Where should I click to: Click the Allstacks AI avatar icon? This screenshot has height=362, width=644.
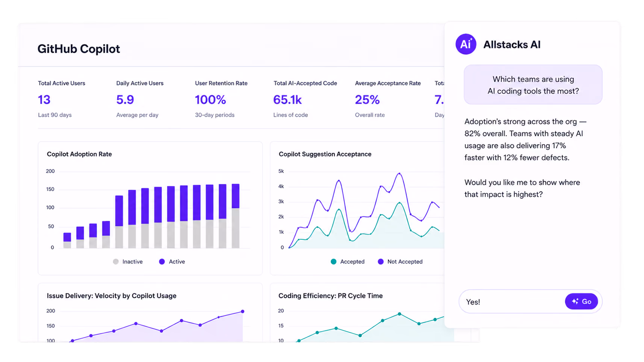coord(466,44)
